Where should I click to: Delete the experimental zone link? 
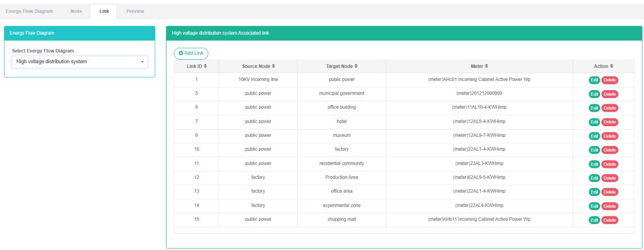coord(610,206)
